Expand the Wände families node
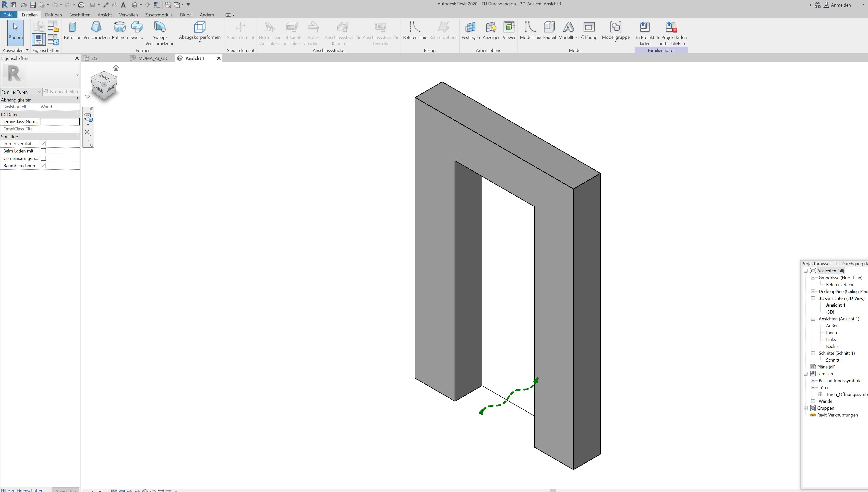This screenshot has width=868, height=492. tap(813, 401)
